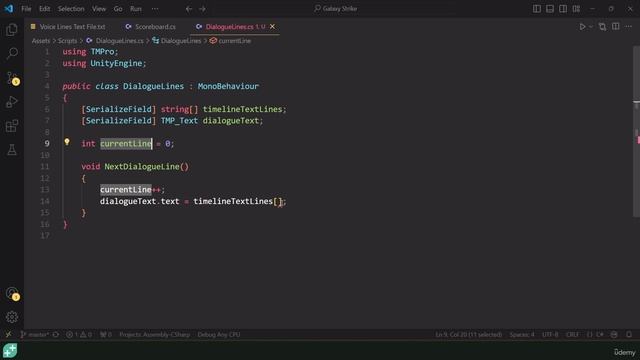
Task: Go forward with the navigation arrow
Action: 202,9
